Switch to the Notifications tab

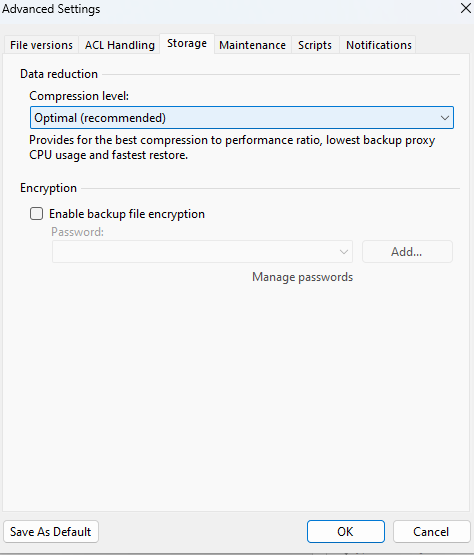pyautogui.click(x=378, y=45)
